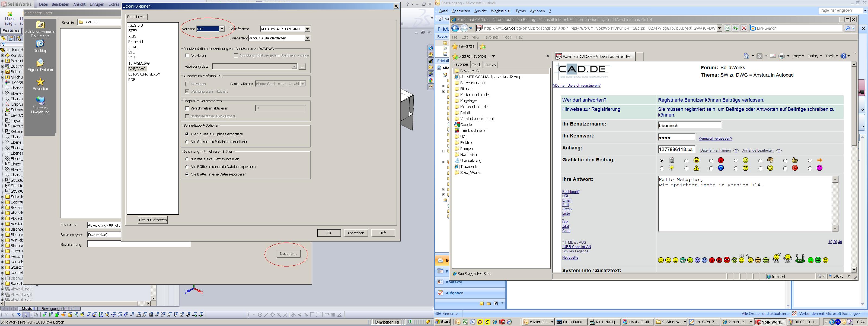This screenshot has height=326, width=868.
Task: Select IGES 5.3 format entry
Action: [135, 25]
